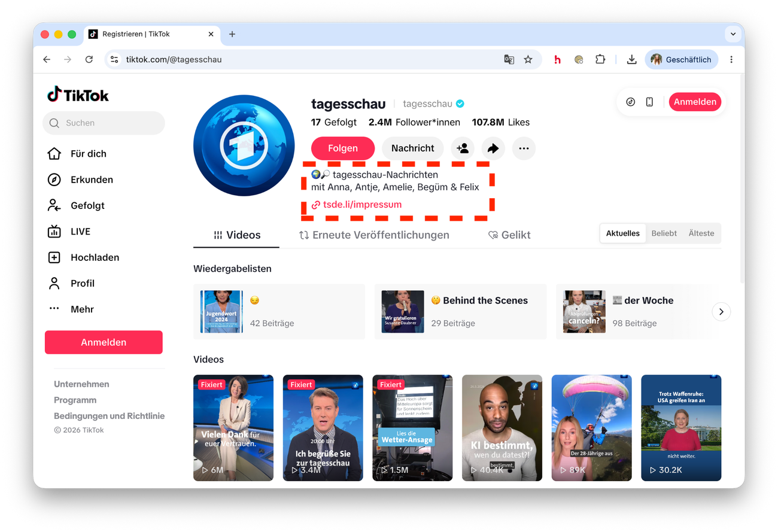Click the Gefolgt people icon
Screen dimensions: 778x532
(x=54, y=205)
